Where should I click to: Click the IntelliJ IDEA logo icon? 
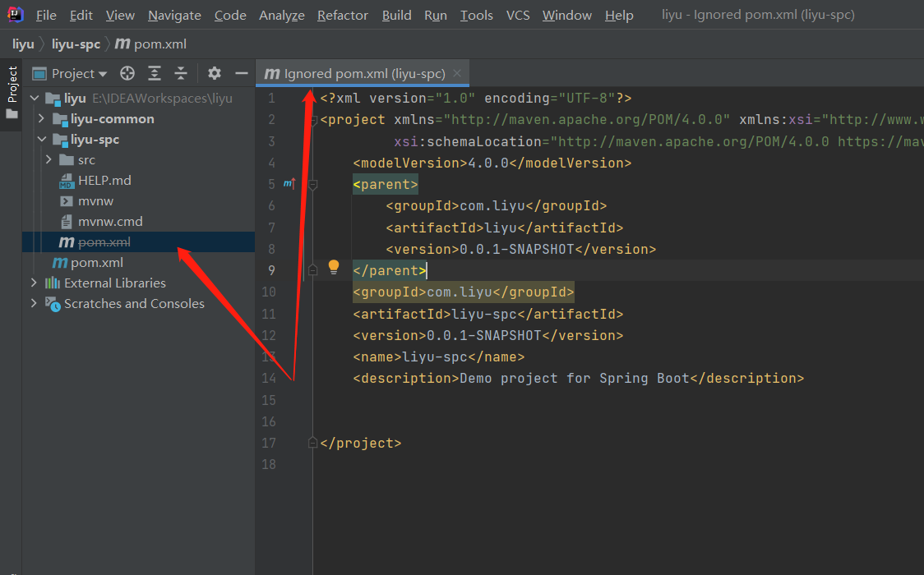coord(16,14)
